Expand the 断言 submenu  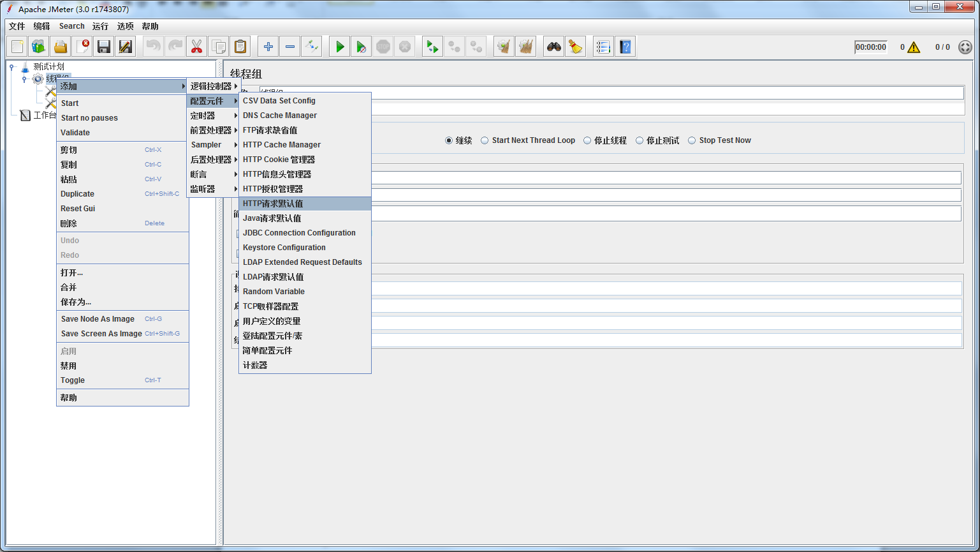click(213, 174)
